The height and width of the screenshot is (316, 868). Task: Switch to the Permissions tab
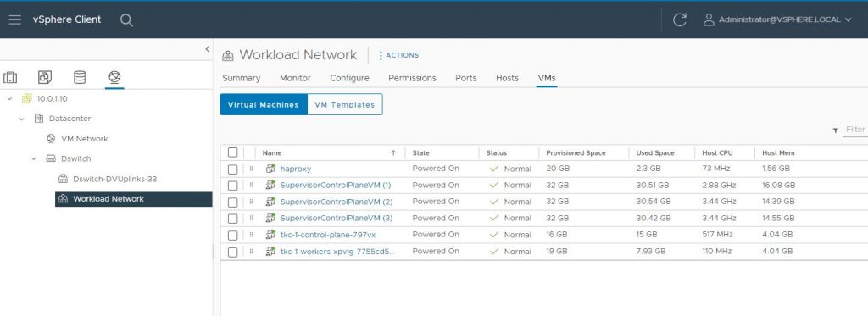point(412,78)
